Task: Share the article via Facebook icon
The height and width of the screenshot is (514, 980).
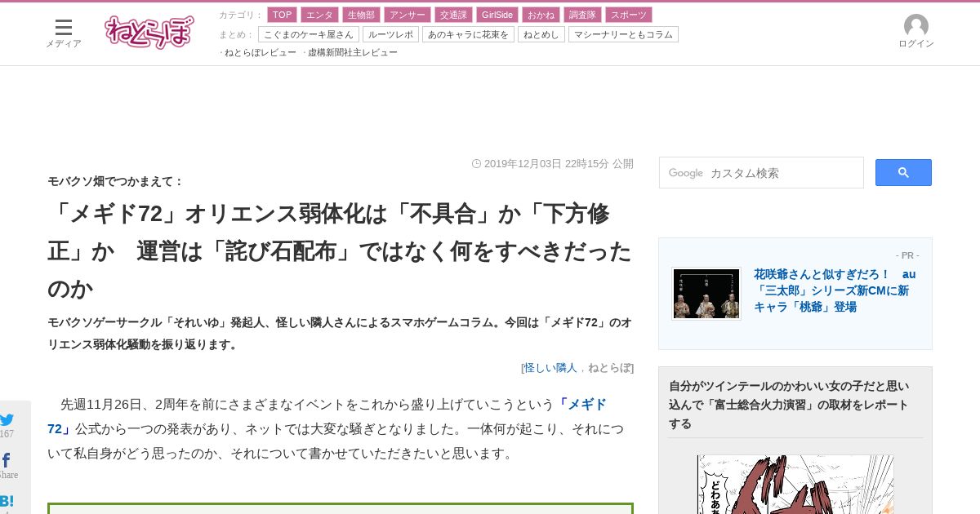Action: (x=7, y=461)
